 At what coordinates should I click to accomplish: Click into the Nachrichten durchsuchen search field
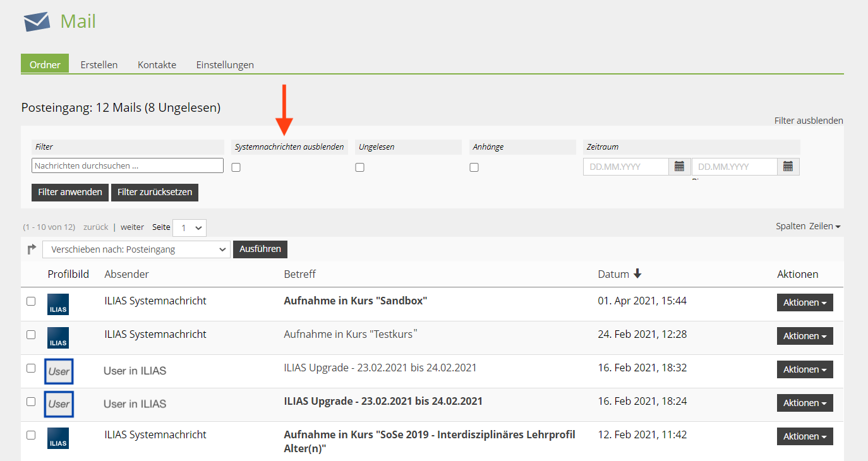(x=128, y=165)
